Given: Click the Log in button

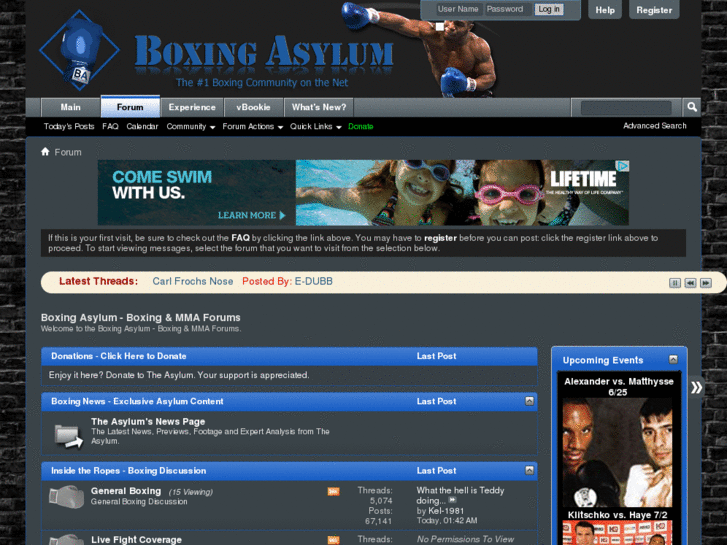Looking at the screenshot, I should click(x=549, y=9).
